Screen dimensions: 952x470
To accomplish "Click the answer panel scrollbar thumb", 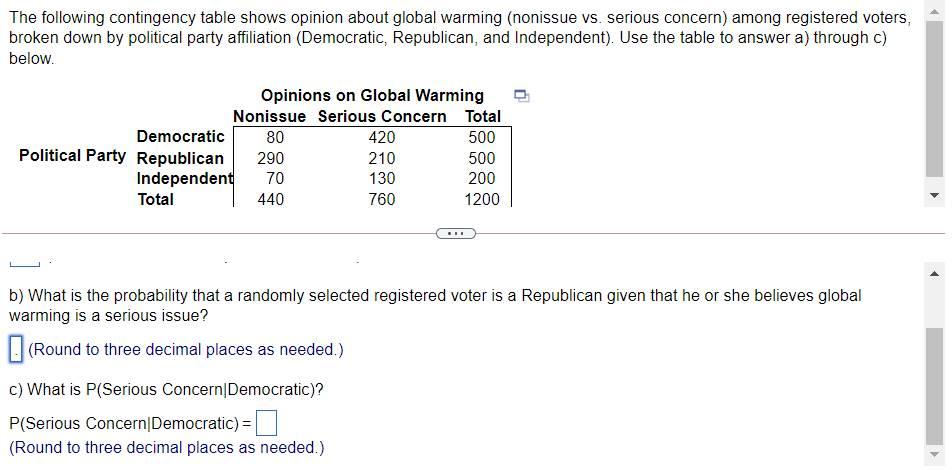I will click(x=935, y=386).
